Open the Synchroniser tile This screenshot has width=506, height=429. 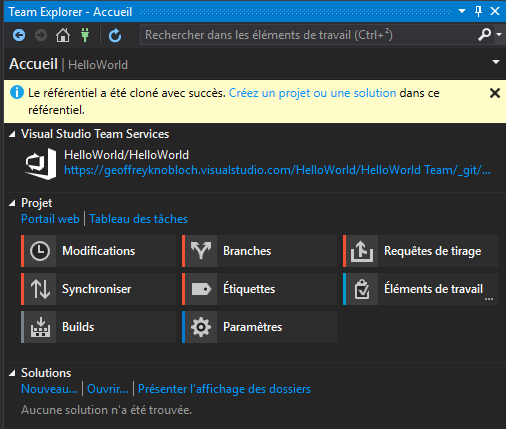[x=98, y=289]
